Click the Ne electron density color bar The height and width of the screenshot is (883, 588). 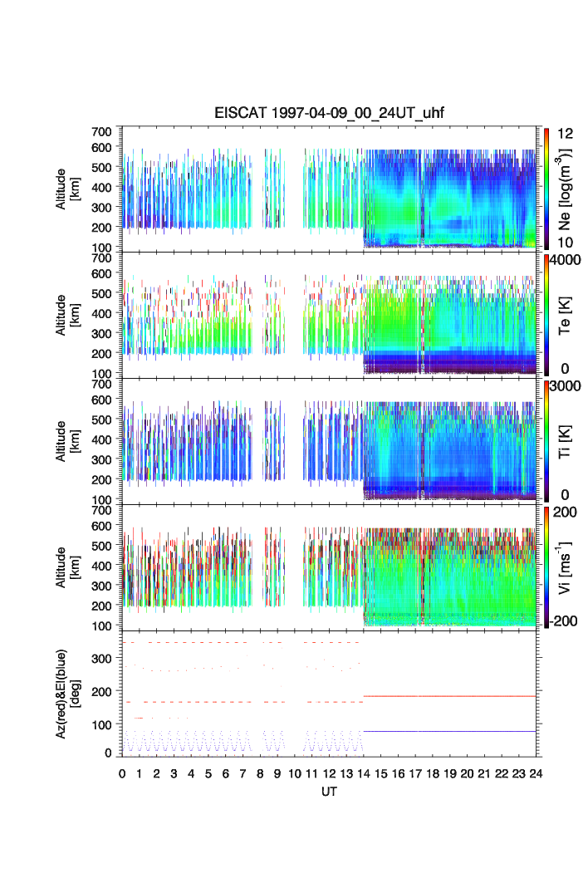(546, 187)
